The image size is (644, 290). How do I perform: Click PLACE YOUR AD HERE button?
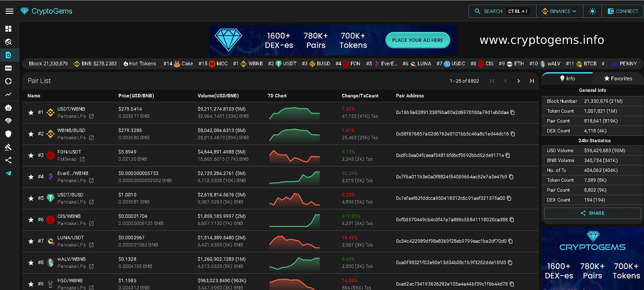tap(417, 40)
